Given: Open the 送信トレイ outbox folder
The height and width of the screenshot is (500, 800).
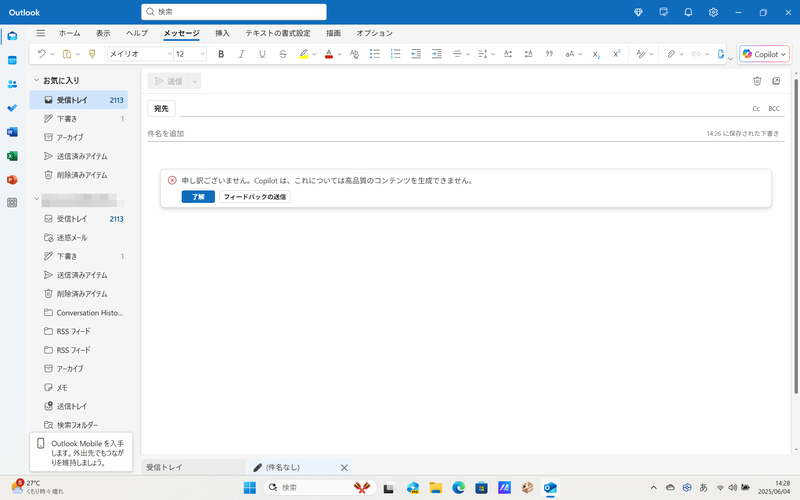Looking at the screenshot, I should [x=79, y=407].
